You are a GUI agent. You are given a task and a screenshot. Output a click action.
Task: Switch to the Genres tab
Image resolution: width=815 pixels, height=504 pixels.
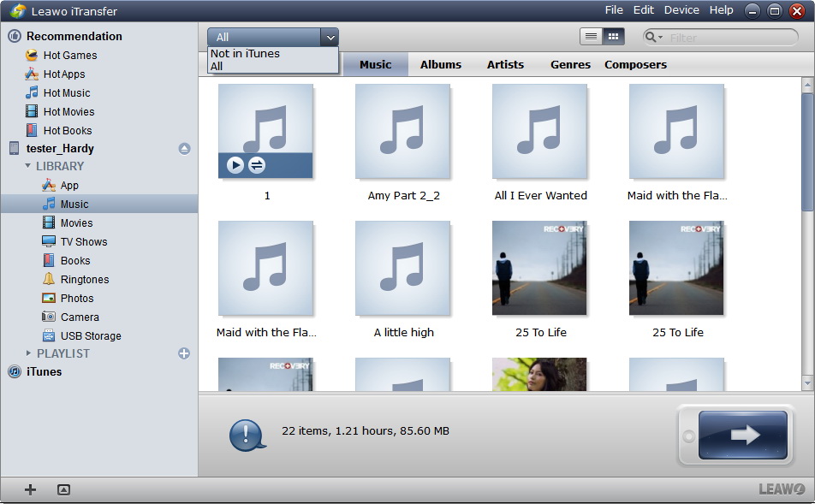[x=570, y=64]
